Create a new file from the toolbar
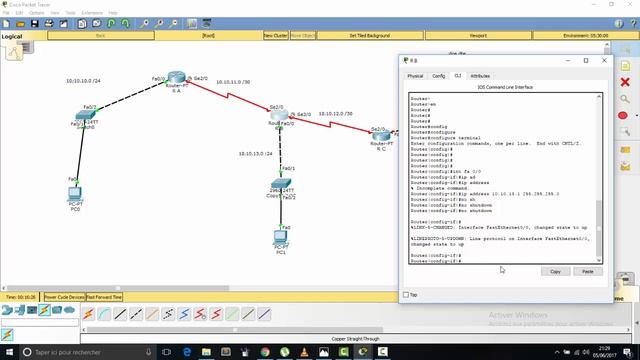Screen dimensions: 640x360 [x=7, y=24]
